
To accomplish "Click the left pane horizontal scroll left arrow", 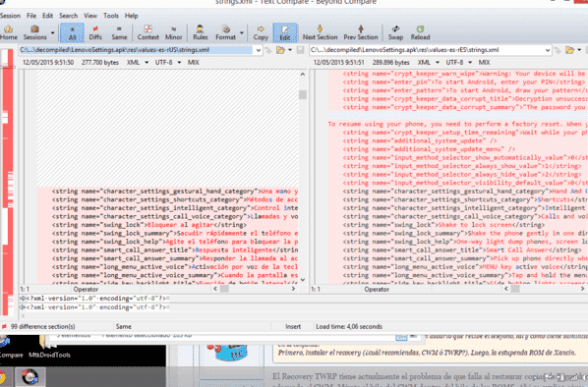I will [x=215, y=289].
